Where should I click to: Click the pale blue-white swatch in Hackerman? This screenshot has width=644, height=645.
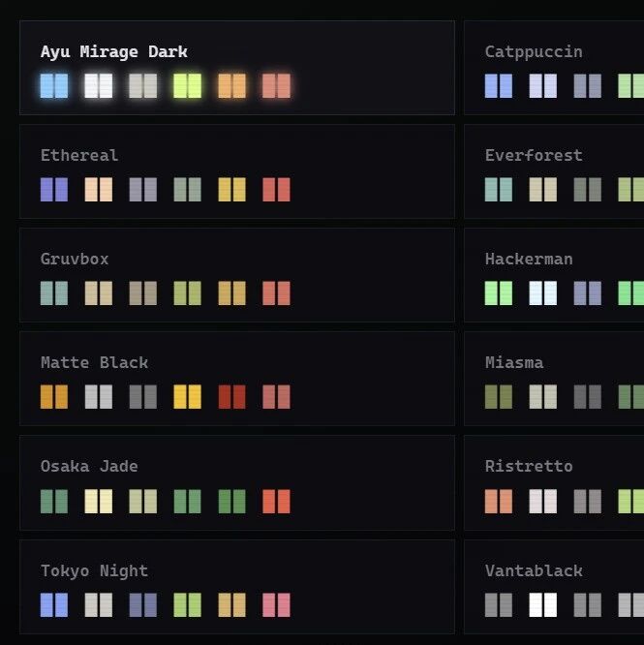coord(543,293)
